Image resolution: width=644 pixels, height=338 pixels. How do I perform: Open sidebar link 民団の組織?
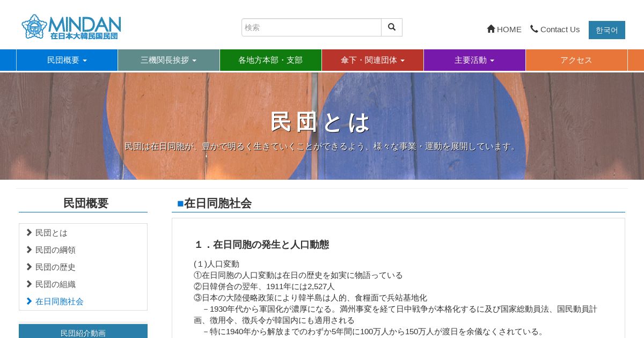(x=55, y=284)
